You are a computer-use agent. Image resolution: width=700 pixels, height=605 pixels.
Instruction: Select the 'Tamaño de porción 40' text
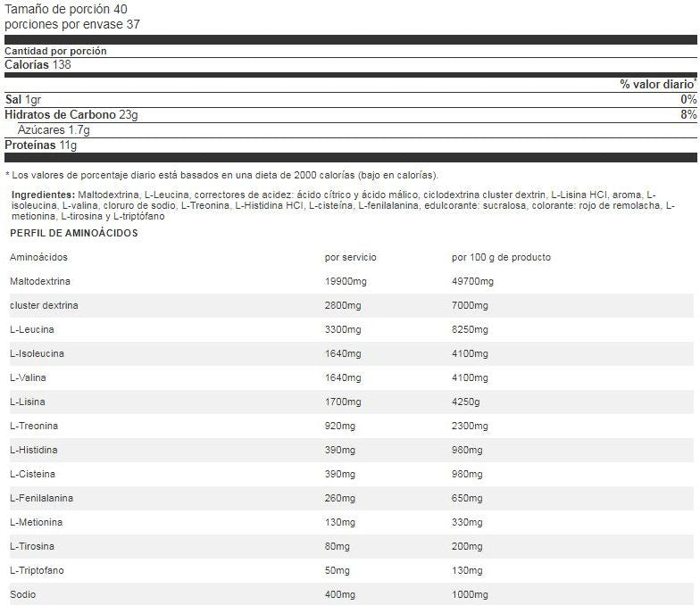pos(66,9)
